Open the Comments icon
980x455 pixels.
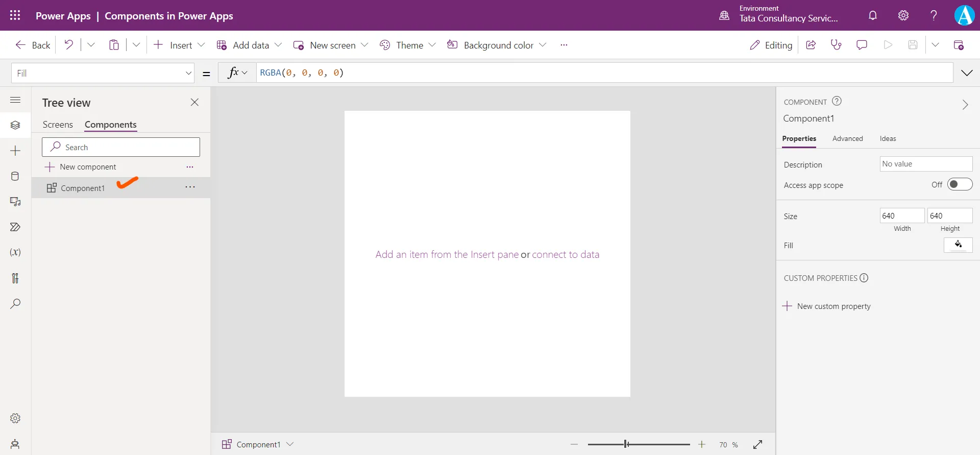(862, 45)
